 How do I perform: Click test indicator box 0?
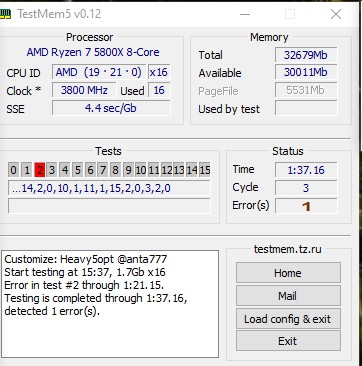[13, 170]
